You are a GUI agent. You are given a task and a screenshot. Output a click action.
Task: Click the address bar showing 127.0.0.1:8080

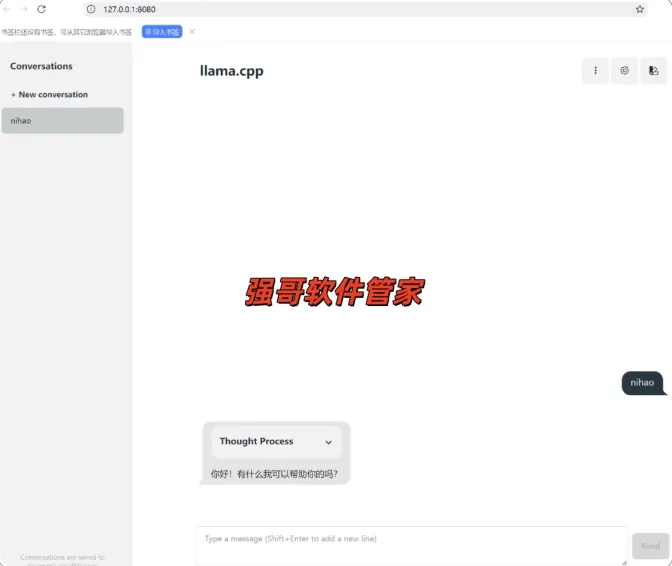[x=366, y=9]
